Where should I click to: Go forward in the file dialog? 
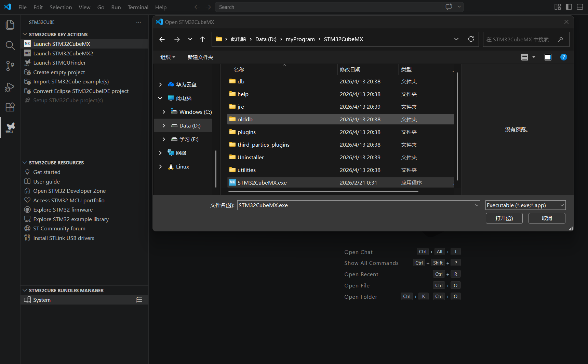click(177, 39)
